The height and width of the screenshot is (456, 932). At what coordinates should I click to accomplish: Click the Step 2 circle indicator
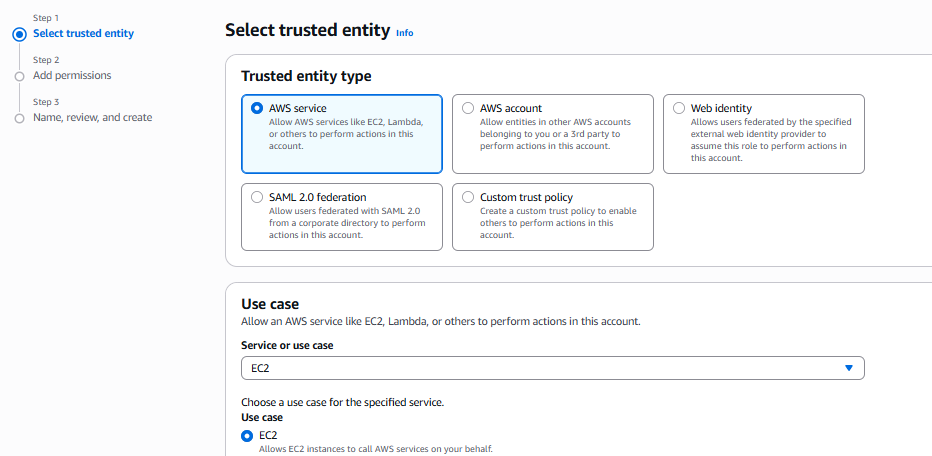point(20,76)
